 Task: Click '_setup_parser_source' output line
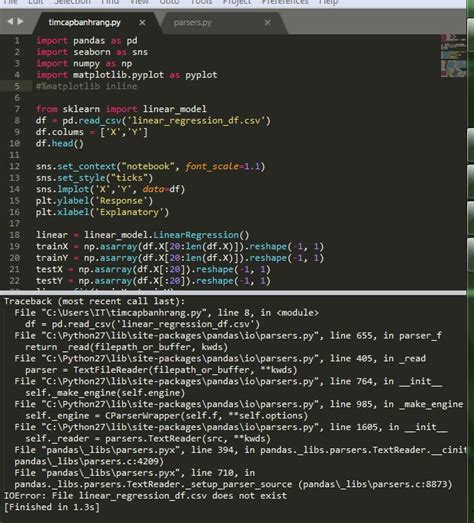233,484
